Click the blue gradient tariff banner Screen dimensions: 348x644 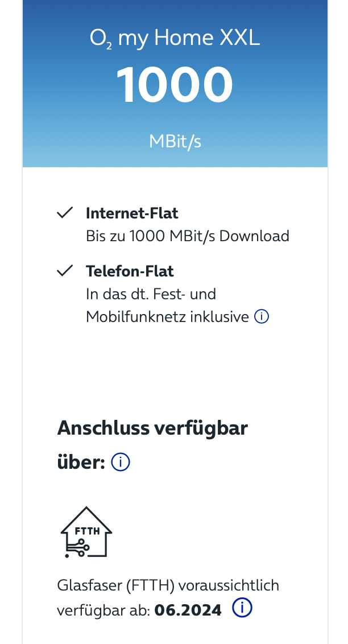coord(175,83)
